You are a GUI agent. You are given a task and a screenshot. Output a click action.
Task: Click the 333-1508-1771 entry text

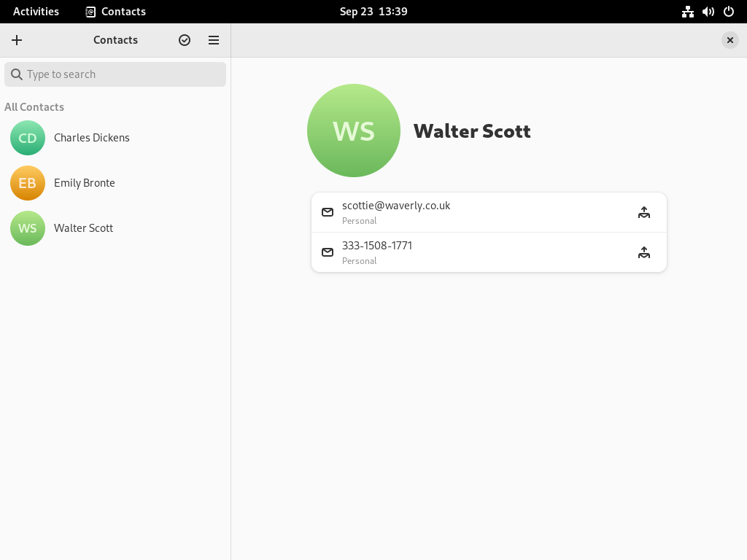(x=377, y=246)
